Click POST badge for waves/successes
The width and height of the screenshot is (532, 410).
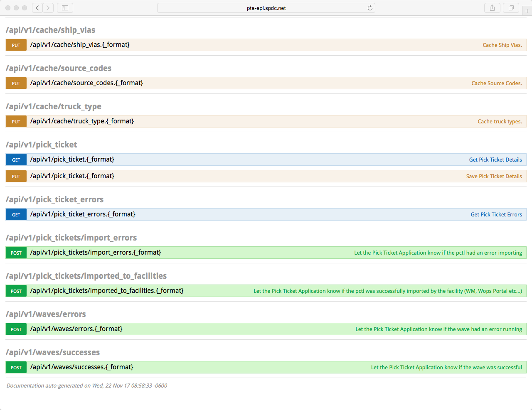[x=16, y=367]
